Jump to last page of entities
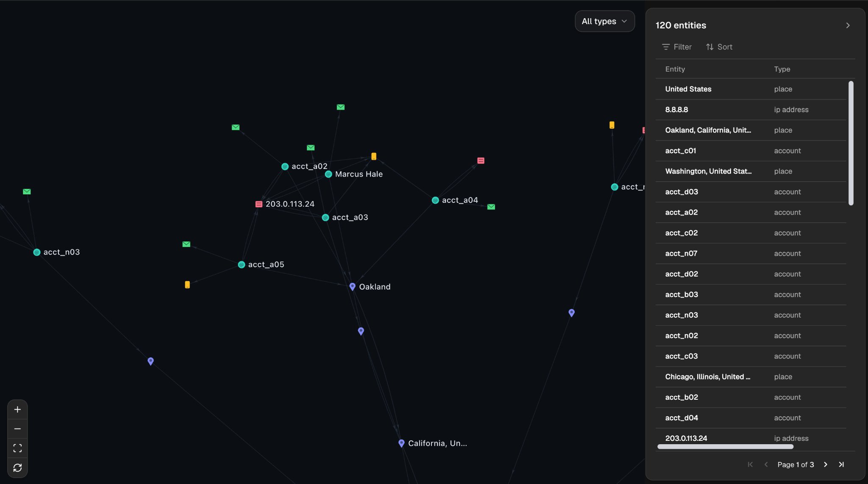The image size is (868, 484). click(x=841, y=465)
